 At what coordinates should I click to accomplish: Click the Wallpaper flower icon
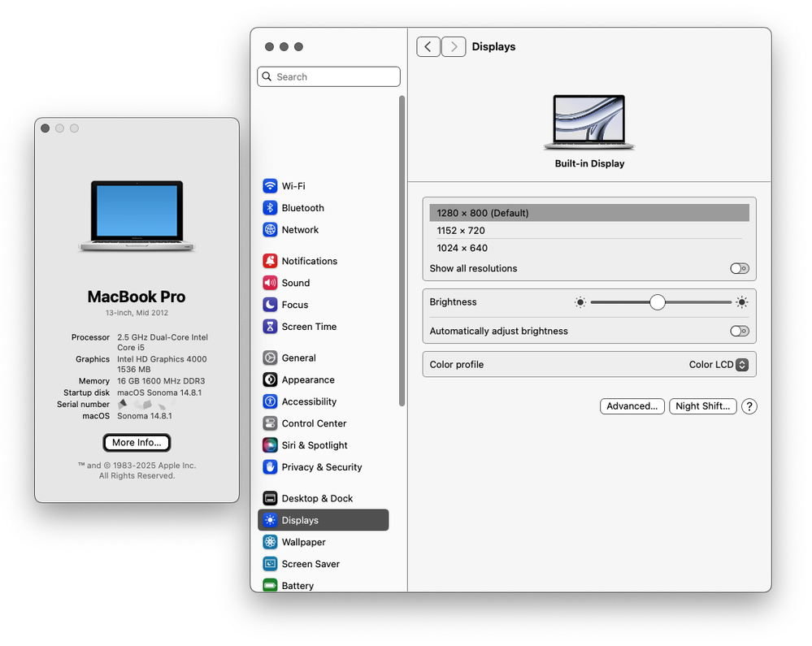click(270, 541)
